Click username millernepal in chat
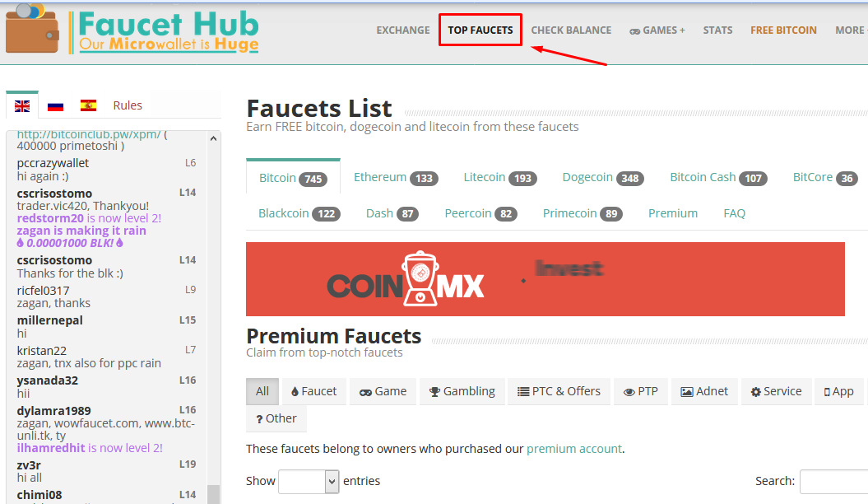This screenshot has width=868, height=504. tap(50, 320)
